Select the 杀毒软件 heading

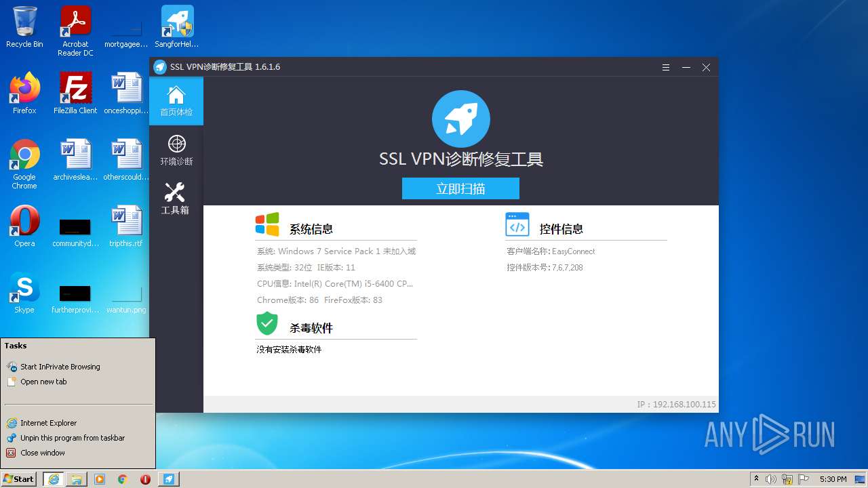(x=311, y=328)
